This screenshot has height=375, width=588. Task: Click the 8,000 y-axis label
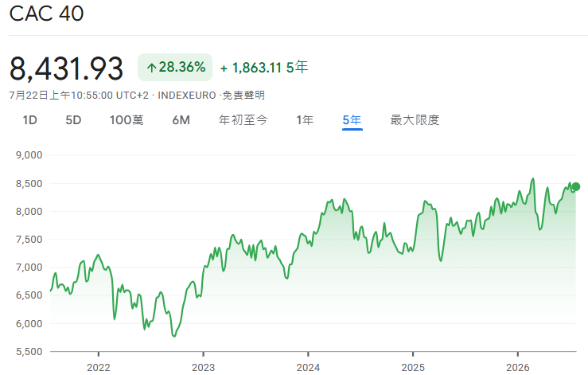pos(29,212)
